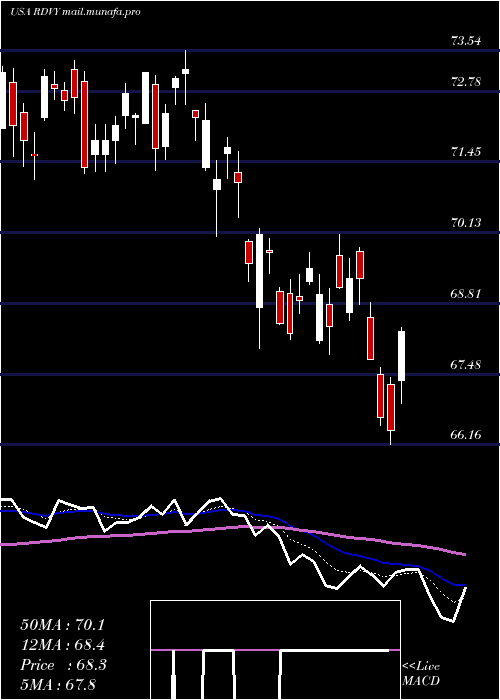Screen dimensions: 500x700
Task: Click the USA RDVY mail.munafa.pro title
Action: tap(75, 12)
